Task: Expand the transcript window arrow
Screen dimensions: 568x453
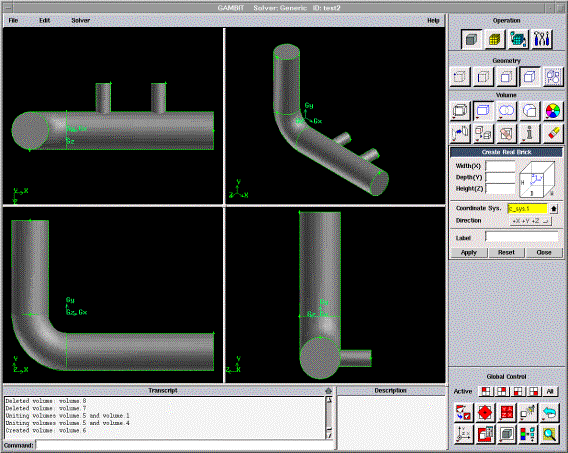Action: pyautogui.click(x=328, y=391)
